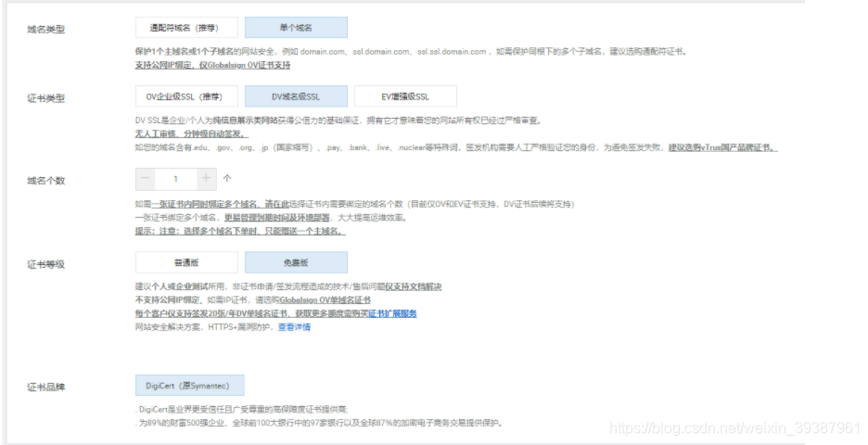Screen dimensions: 868x445
Task: Click the 证书品牌 label
Action: coord(46,387)
